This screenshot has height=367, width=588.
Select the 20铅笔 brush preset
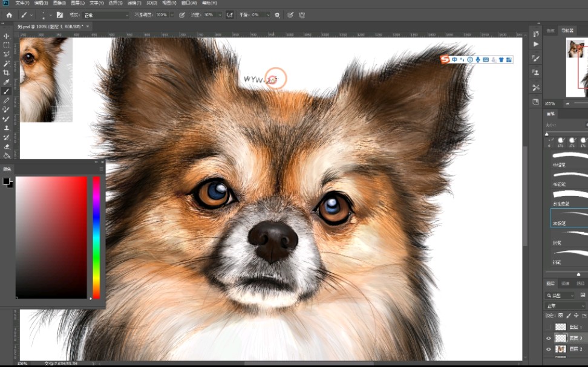pos(569,218)
